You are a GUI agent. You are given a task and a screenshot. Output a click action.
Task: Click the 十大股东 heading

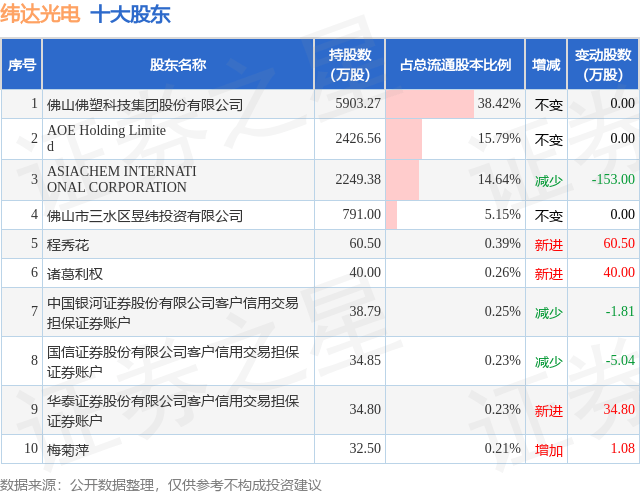coord(131,15)
